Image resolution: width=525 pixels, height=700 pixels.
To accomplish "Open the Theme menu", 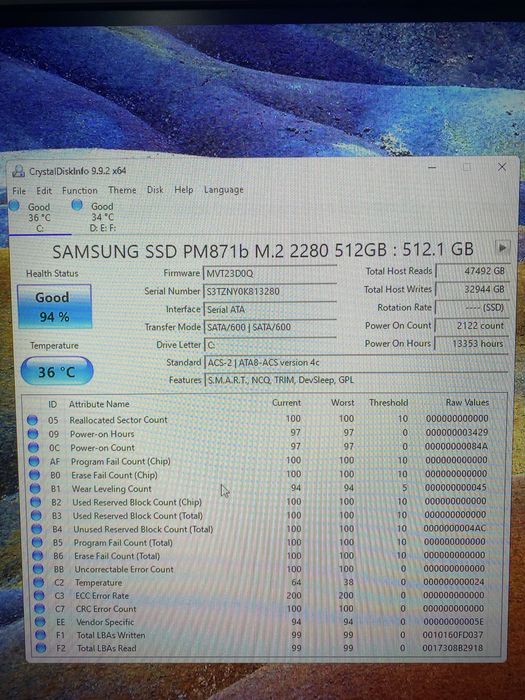I will pyautogui.click(x=122, y=190).
